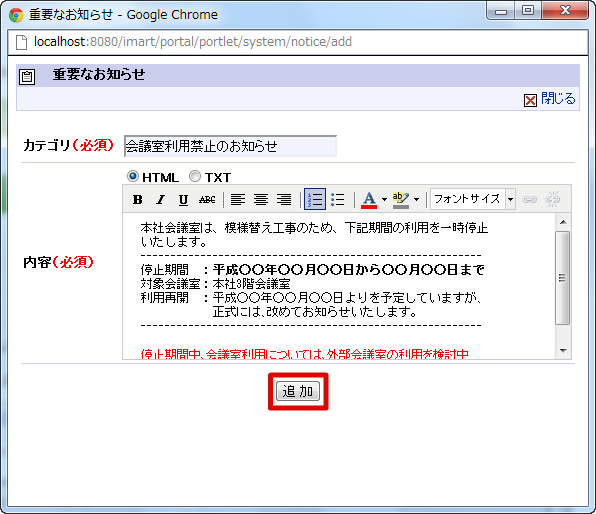
Task: Click the editor scrollbar down arrow
Action: tap(563, 351)
